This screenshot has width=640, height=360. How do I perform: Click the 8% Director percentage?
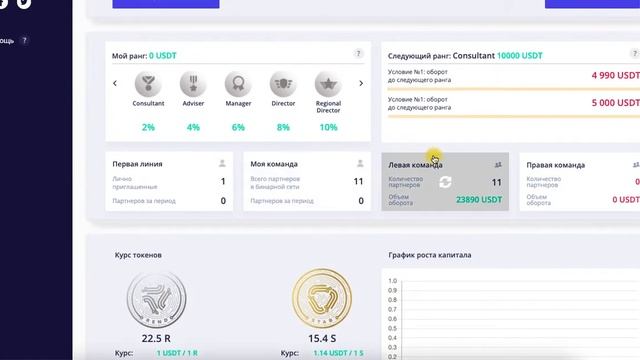point(283,127)
